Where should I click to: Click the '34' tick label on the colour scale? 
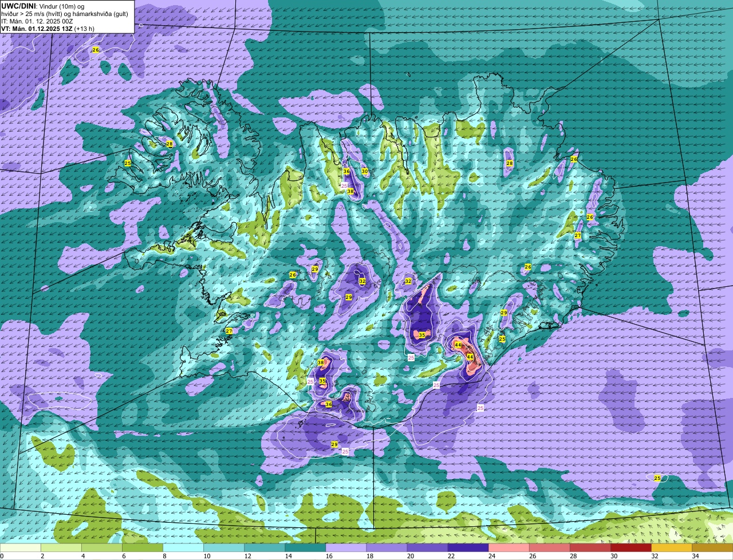coord(695,556)
